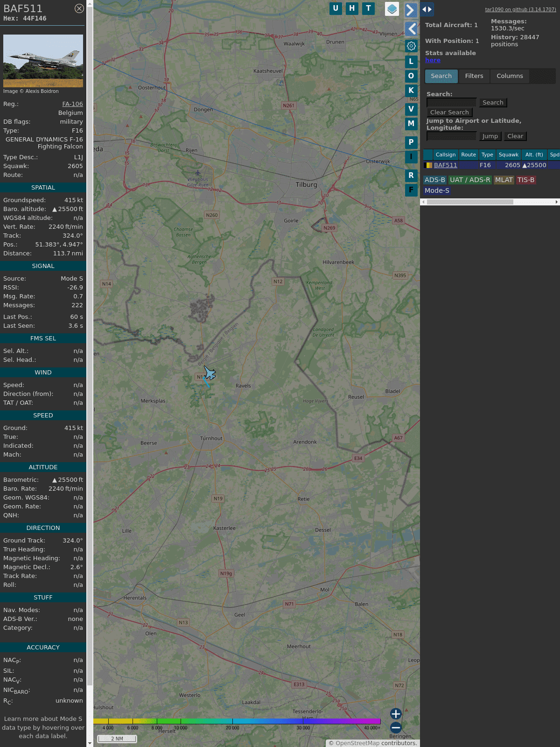This screenshot has width=560, height=747.
Task: Toggle the M map button
Action: point(411,123)
